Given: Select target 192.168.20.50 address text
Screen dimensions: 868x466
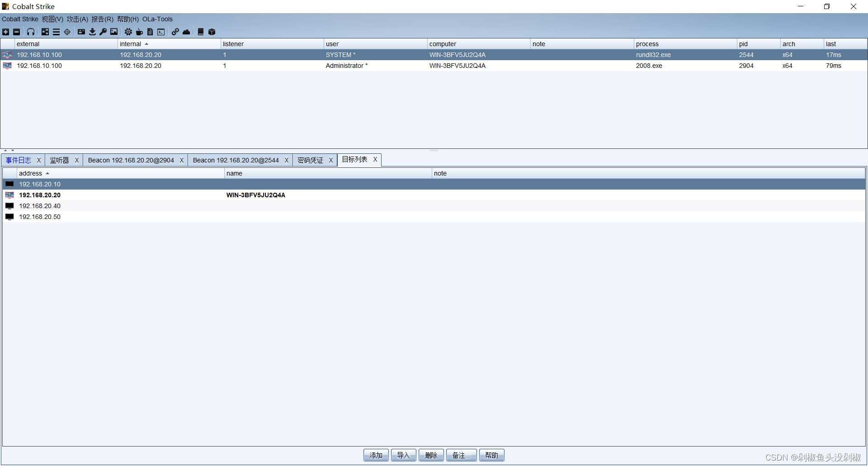Looking at the screenshot, I should [40, 217].
